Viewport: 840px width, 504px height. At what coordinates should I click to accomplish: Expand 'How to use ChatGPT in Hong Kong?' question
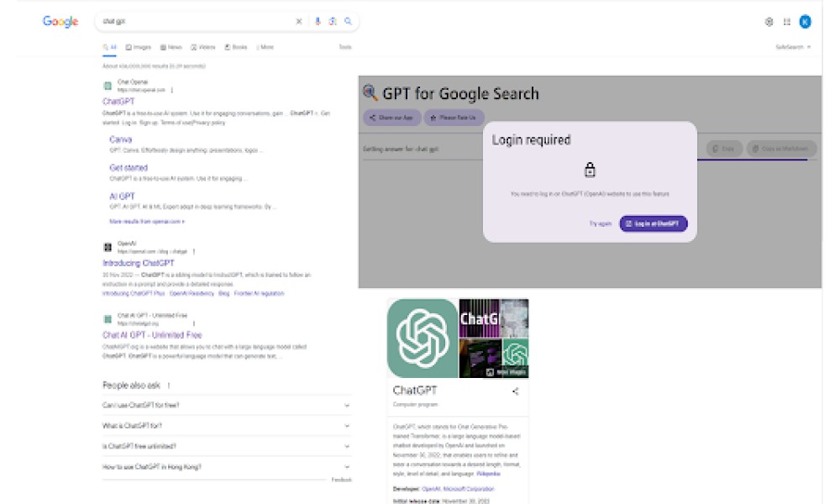click(x=226, y=467)
